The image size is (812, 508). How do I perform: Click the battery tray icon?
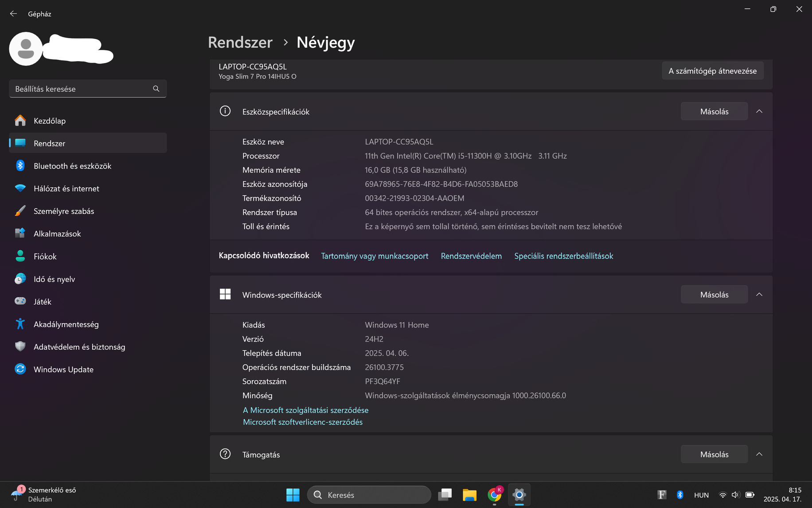(750, 495)
